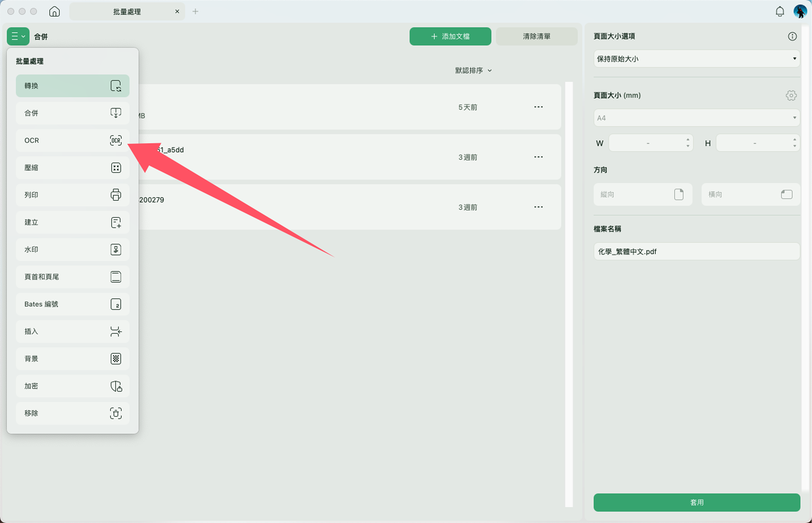Image resolution: width=812 pixels, height=523 pixels.
Task: Open more options for the 200279 file
Action: click(x=538, y=207)
